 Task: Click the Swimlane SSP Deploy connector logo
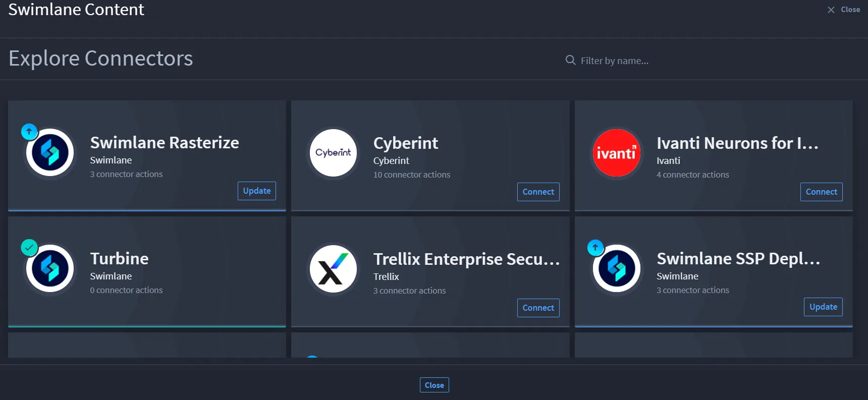[x=616, y=268]
